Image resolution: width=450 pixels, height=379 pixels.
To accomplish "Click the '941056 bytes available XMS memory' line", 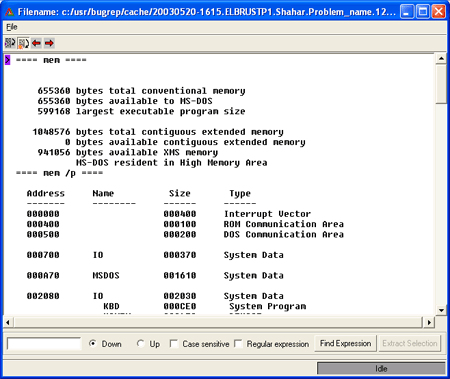I will 128,152.
